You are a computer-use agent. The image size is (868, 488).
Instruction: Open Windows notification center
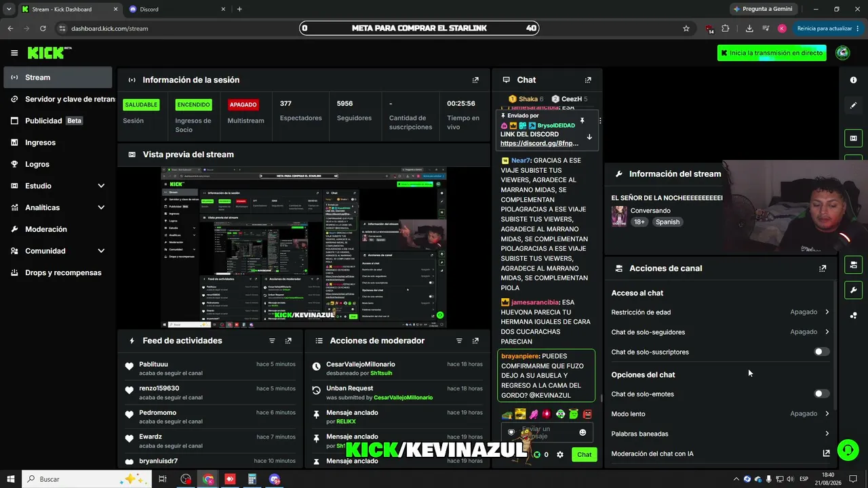click(853, 479)
